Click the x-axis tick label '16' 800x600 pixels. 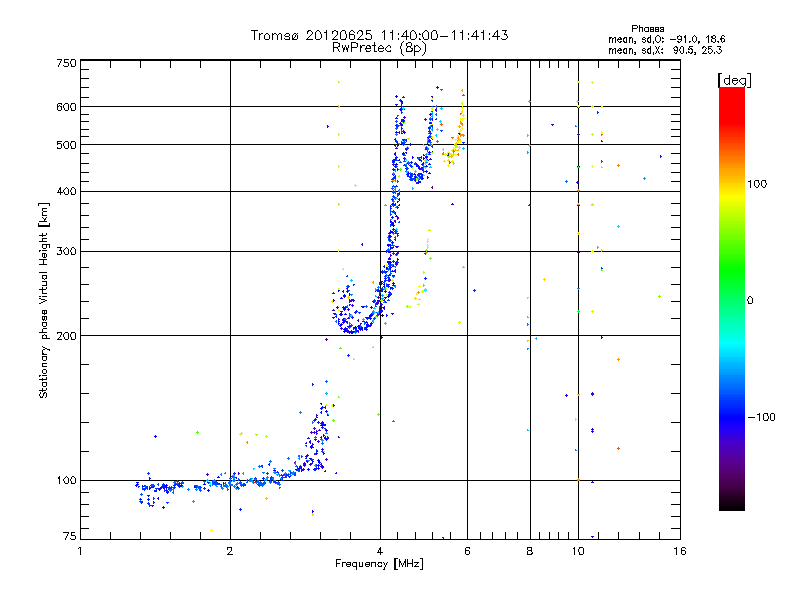click(680, 551)
